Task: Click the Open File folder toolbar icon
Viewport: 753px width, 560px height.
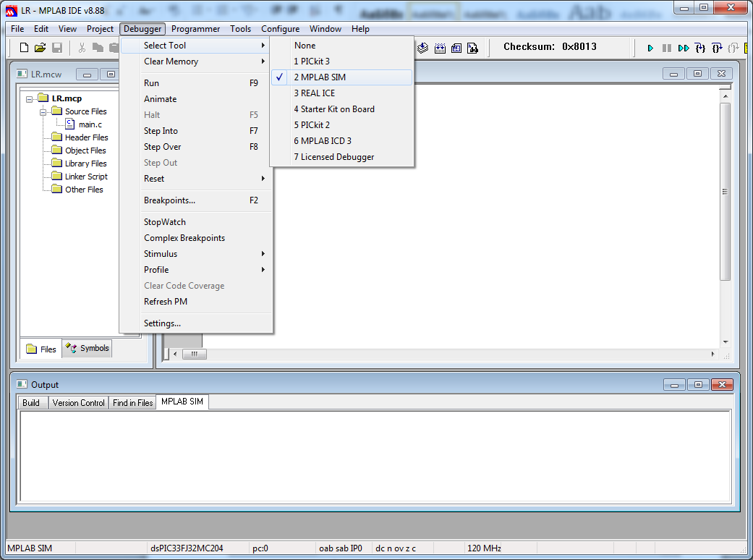Action: pos(41,48)
